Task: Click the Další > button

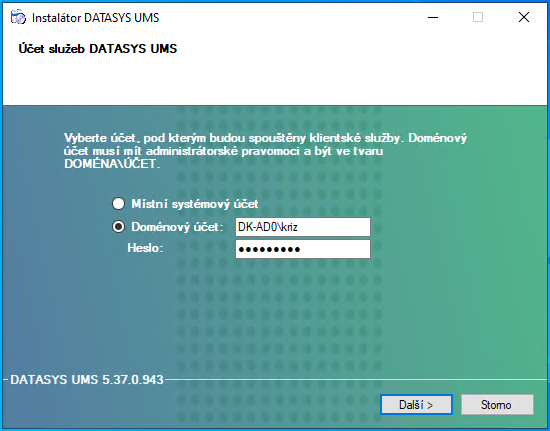Action: click(x=416, y=404)
